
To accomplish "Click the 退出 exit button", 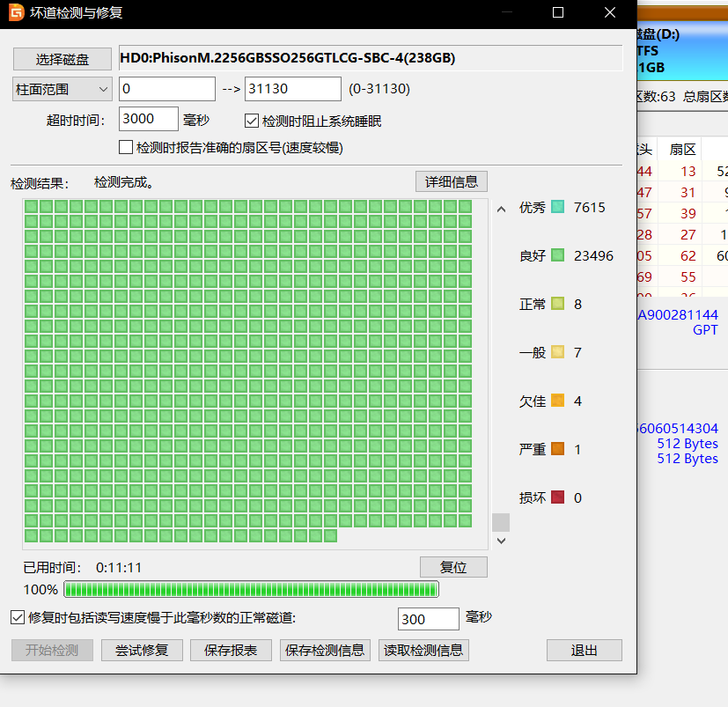I will (584, 651).
